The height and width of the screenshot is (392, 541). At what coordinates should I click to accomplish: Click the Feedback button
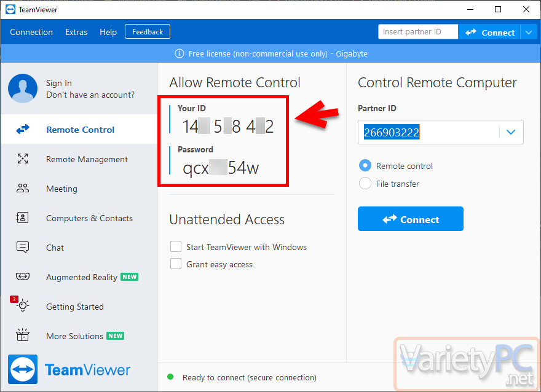[x=148, y=31]
